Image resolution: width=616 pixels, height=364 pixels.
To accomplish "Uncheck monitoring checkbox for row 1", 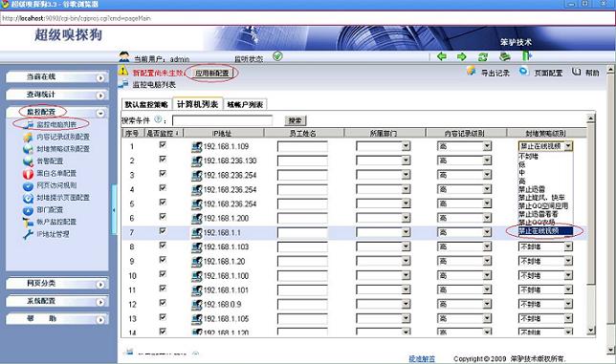I will [x=163, y=144].
